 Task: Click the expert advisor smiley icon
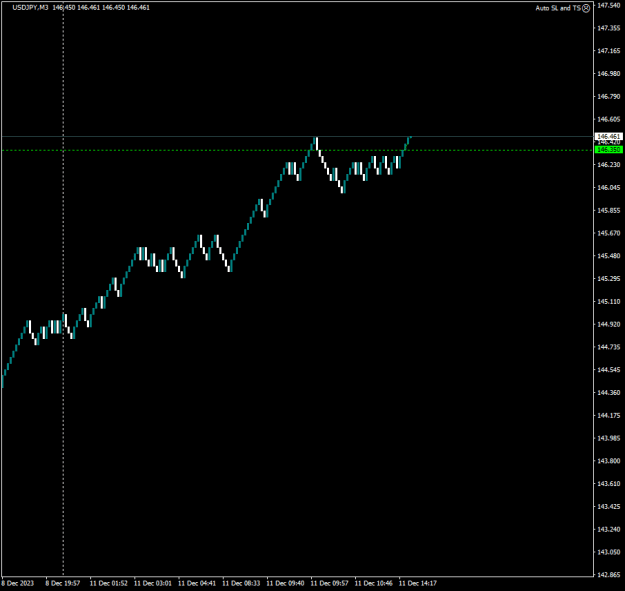(586, 8)
